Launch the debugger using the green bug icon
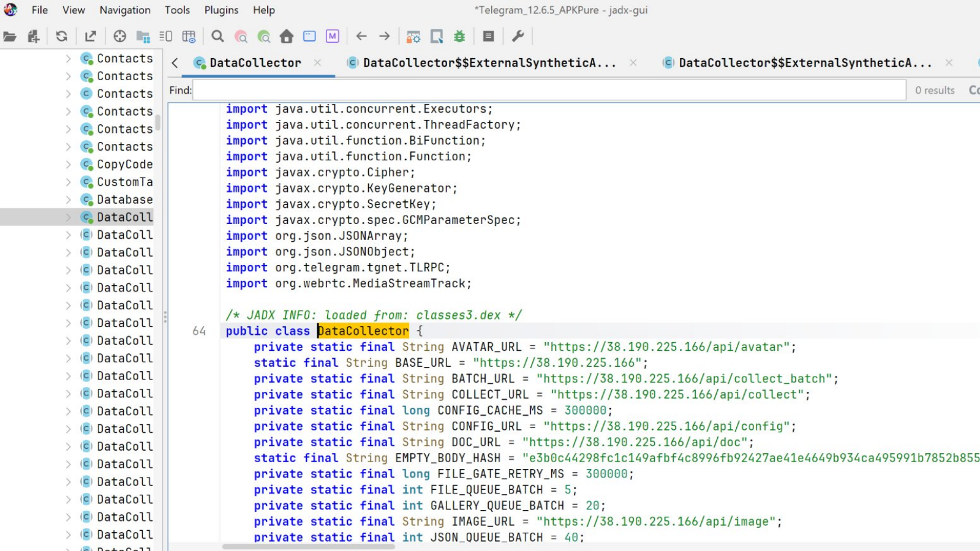The height and width of the screenshot is (551, 980). [459, 37]
